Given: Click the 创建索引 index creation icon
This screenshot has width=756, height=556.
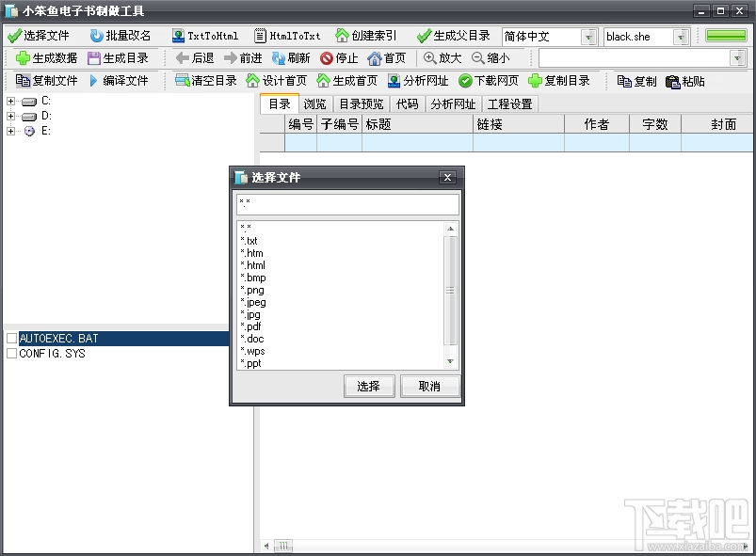Looking at the screenshot, I should click(x=364, y=36).
